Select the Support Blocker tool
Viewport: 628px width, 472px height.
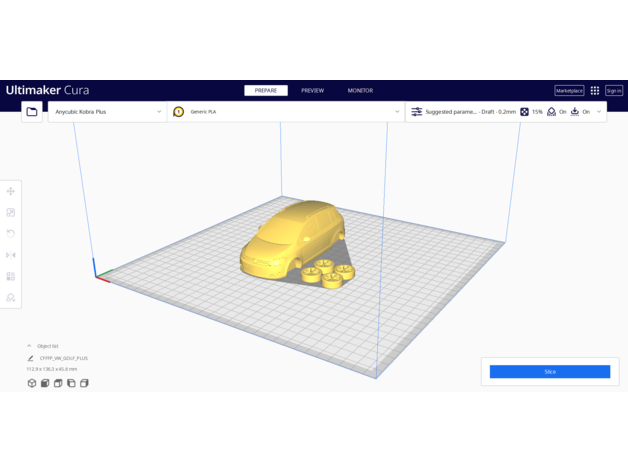[x=11, y=297]
